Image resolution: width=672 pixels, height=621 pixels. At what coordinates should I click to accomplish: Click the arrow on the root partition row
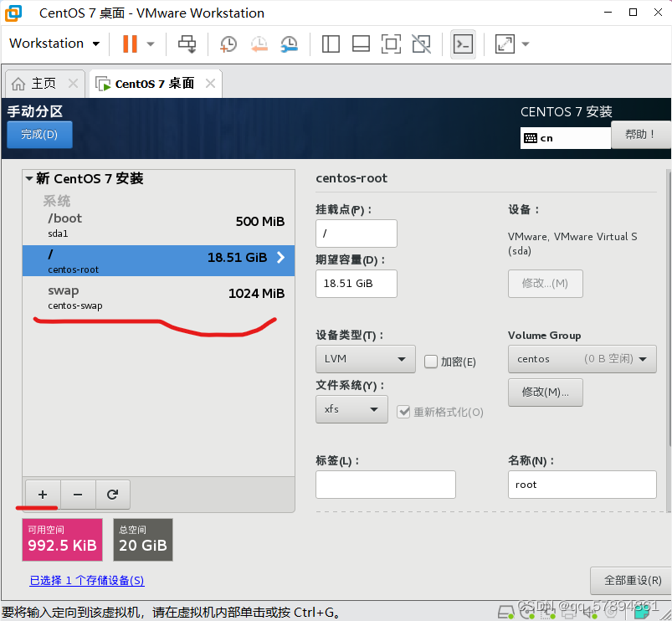tap(280, 257)
